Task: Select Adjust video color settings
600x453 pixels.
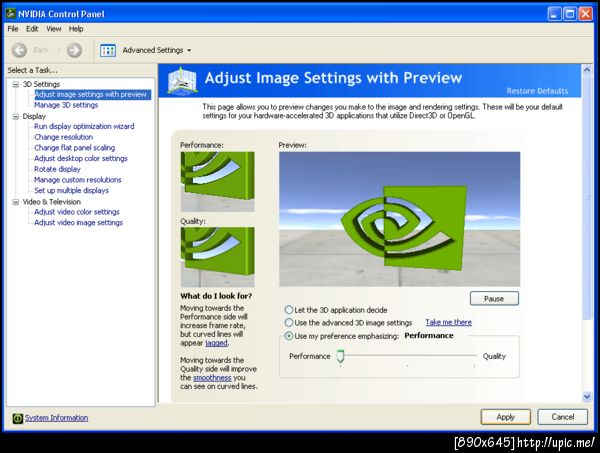Action: point(77,212)
